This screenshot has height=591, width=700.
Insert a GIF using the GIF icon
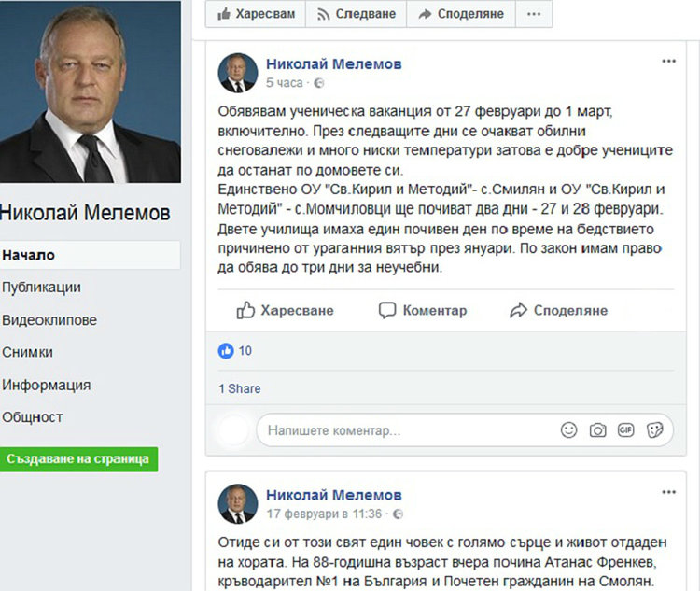click(x=626, y=430)
